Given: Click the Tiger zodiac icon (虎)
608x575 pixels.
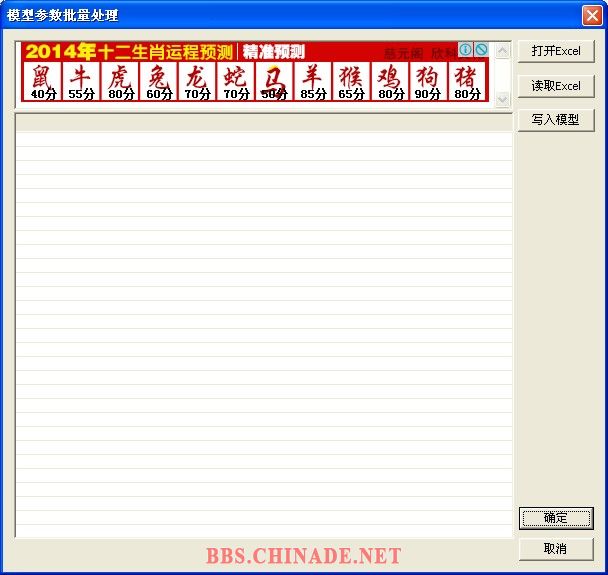Looking at the screenshot, I should [x=120, y=81].
